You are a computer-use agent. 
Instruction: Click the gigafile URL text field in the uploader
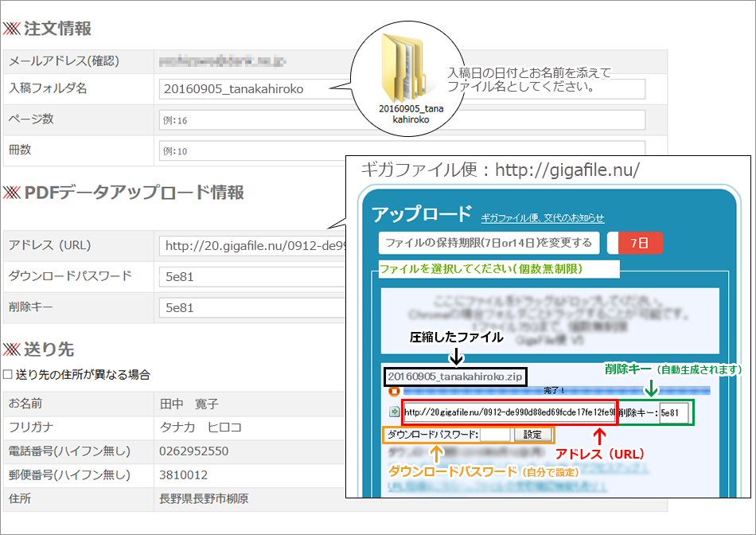click(509, 412)
